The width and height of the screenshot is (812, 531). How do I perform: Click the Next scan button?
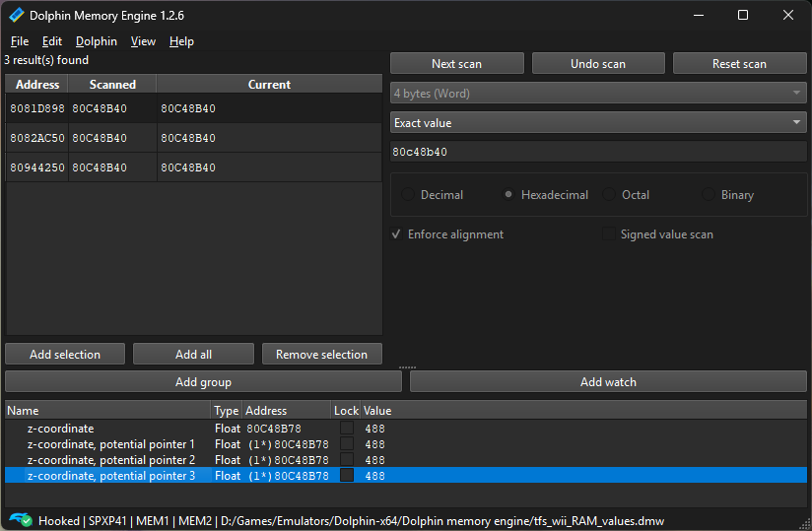(457, 64)
